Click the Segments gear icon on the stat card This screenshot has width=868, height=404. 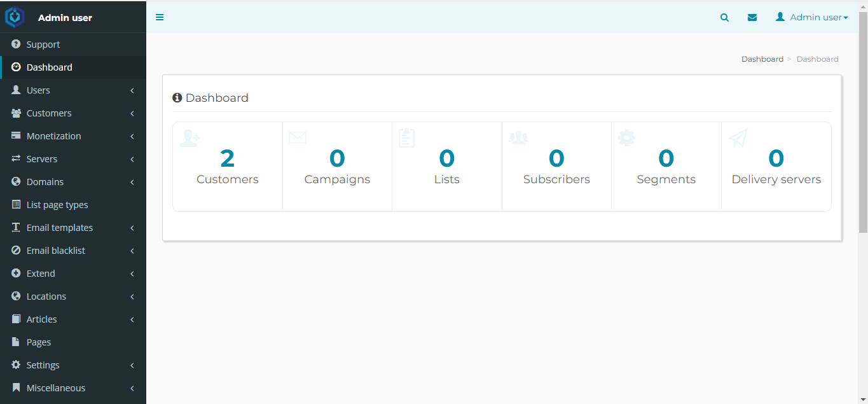pos(626,137)
